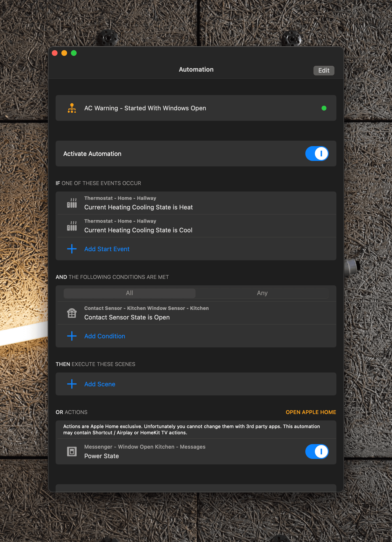Switch conditions matching to Any
Screen dimensions: 392x542
pos(262,293)
